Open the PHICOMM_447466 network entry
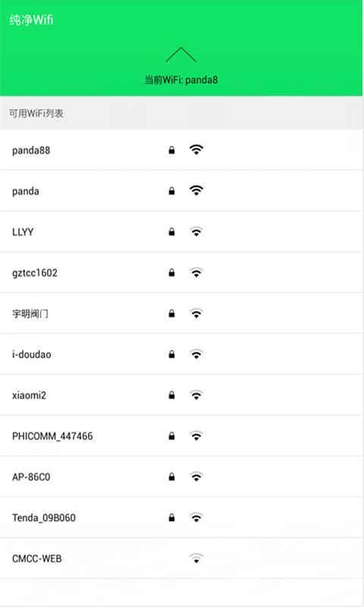Viewport: 364px width, 607px height. click(182, 436)
